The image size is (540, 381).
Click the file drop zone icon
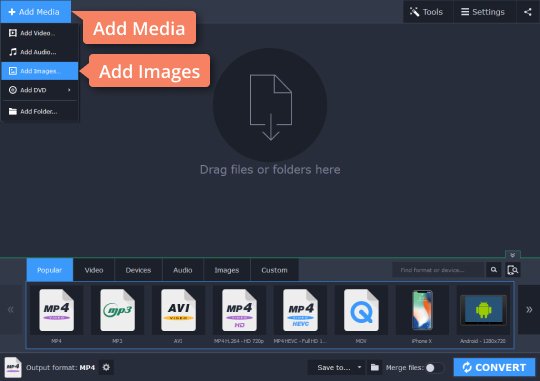[x=270, y=105]
